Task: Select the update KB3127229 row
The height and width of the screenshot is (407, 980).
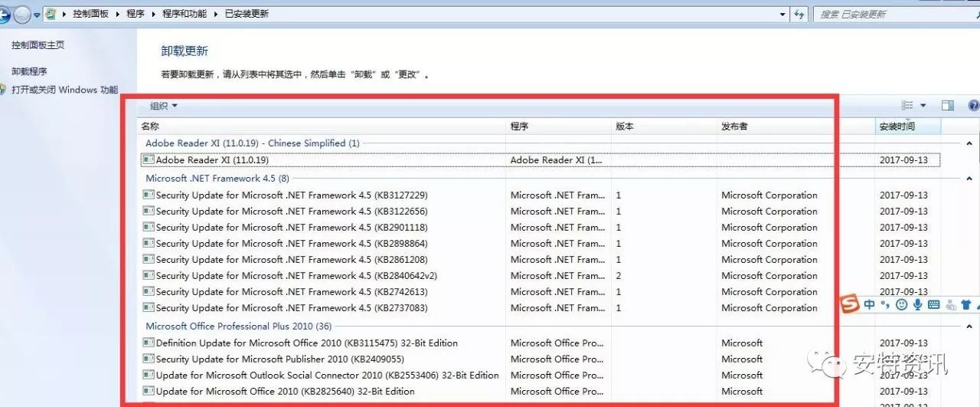Action: pos(541,195)
